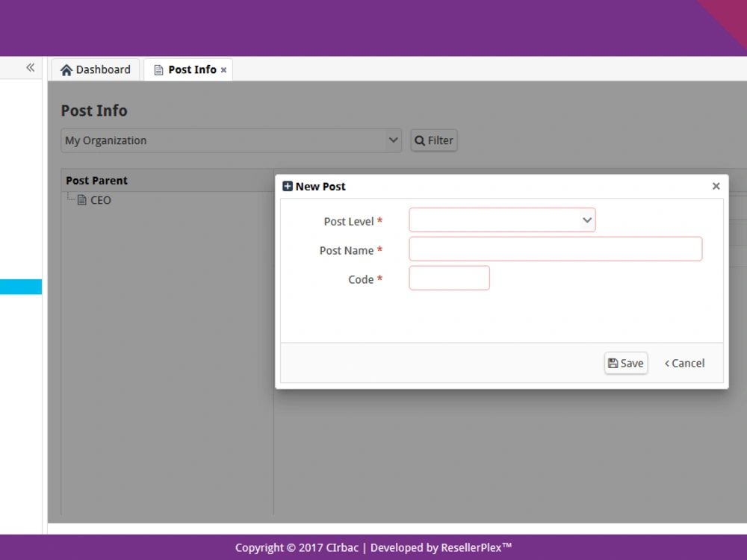Click the cyan highlighted item in the sidebar
This screenshot has height=560, width=747.
(x=21, y=286)
